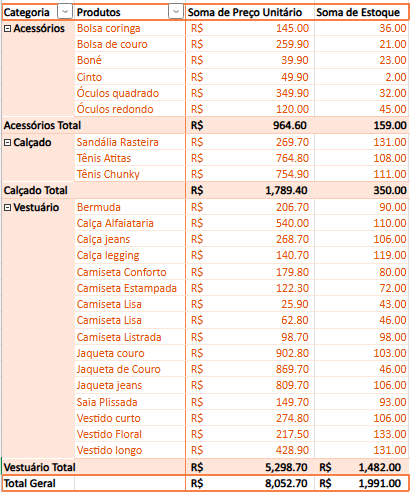Click the Total Geral price 8,052.70
This screenshot has height=492, width=410.
[286, 483]
